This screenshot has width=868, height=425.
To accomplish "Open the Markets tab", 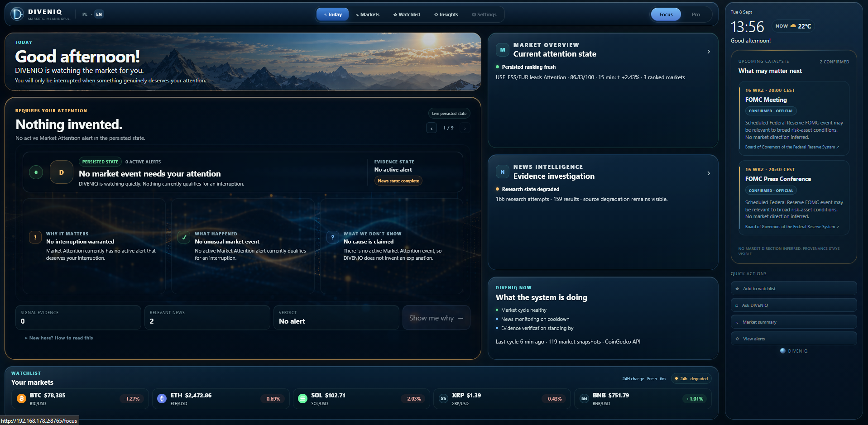I will point(368,14).
